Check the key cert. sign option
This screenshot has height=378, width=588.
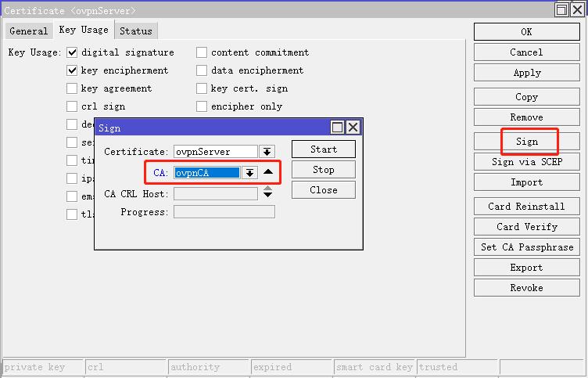[202, 88]
